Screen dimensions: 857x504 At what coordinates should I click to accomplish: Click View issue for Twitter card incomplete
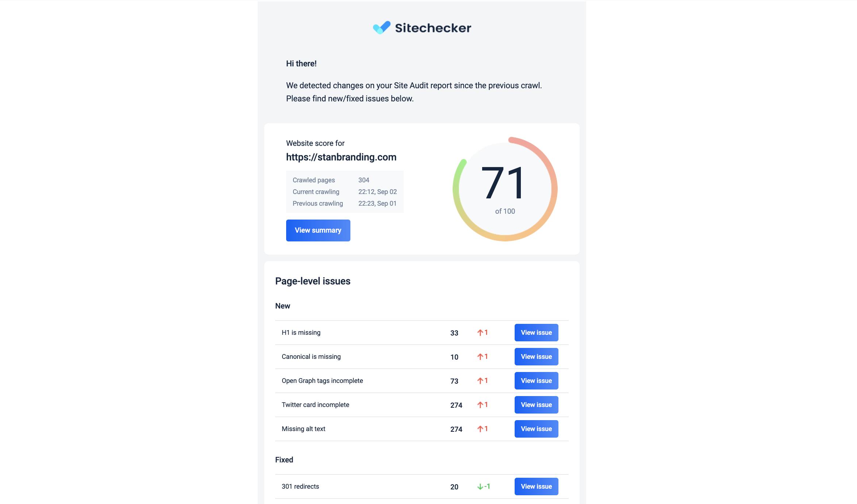[536, 404]
